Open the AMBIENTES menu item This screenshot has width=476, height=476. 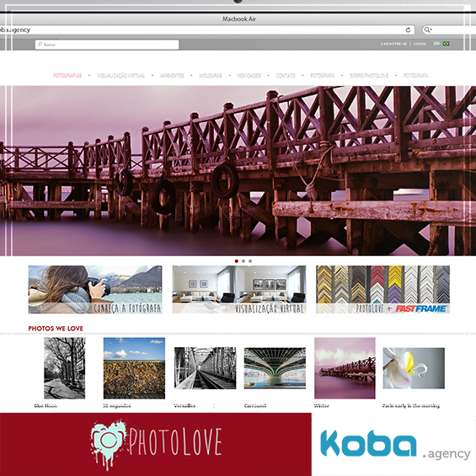[x=172, y=76]
